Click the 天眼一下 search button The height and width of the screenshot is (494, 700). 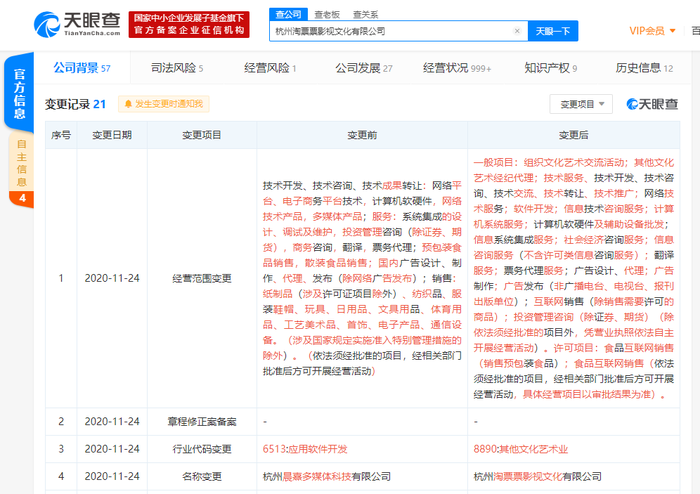coord(553,31)
